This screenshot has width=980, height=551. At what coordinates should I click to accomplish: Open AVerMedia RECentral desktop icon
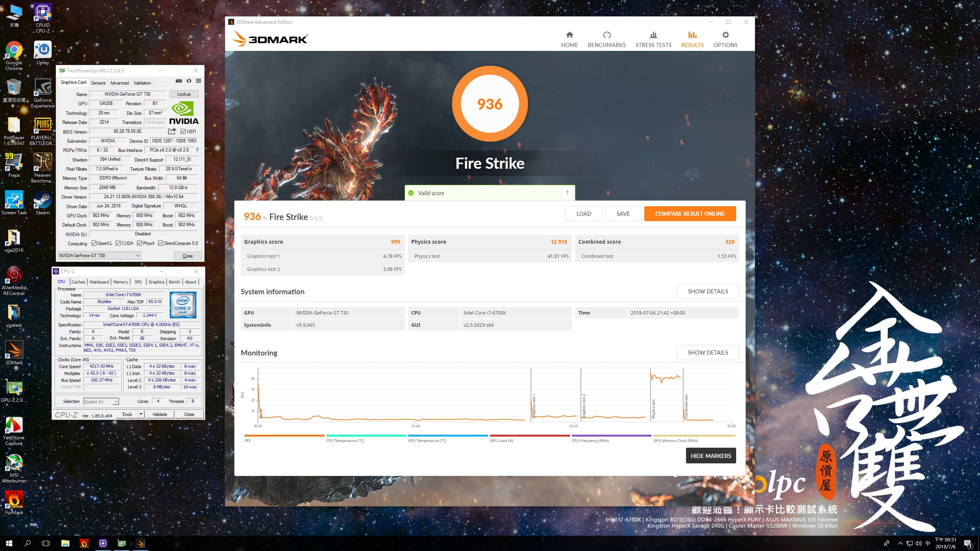14,281
